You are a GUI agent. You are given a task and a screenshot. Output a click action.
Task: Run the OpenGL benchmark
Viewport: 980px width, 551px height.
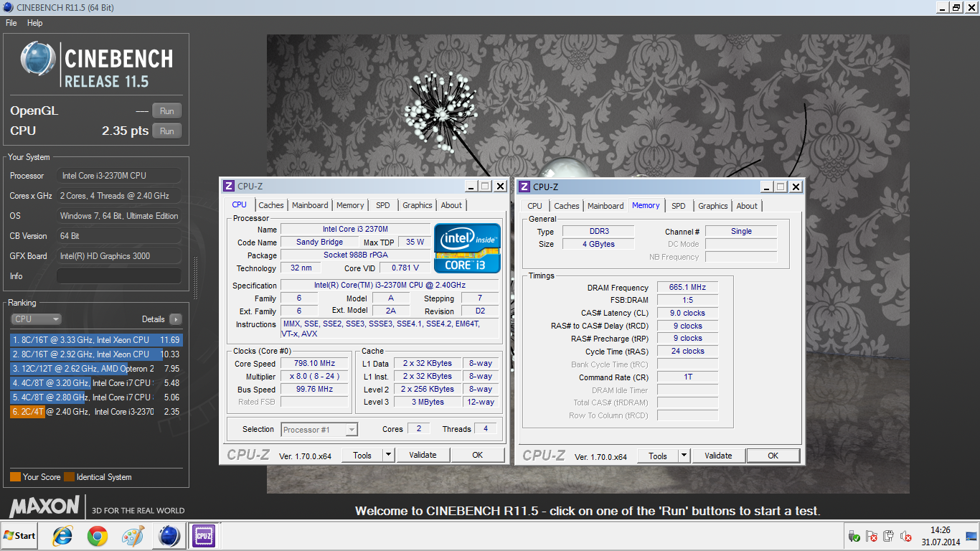[x=167, y=111]
